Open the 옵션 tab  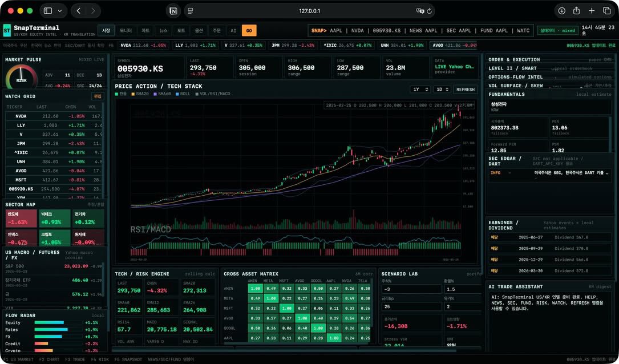[x=199, y=30]
